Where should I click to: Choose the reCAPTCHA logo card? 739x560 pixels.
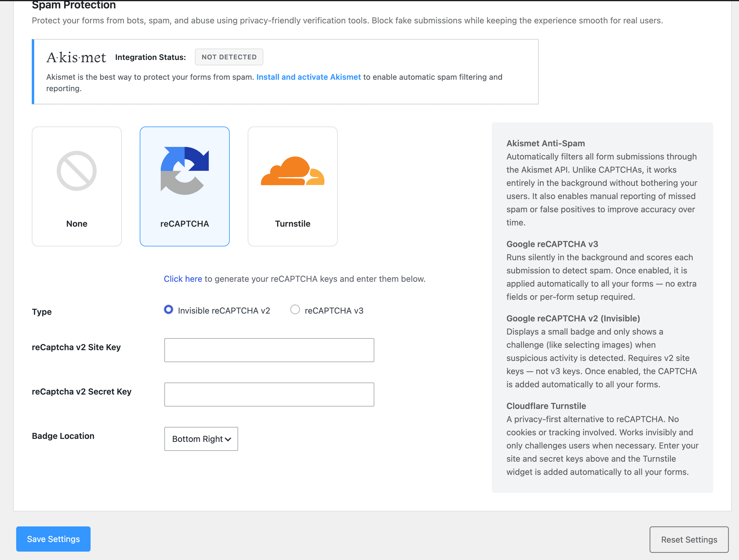[184, 186]
